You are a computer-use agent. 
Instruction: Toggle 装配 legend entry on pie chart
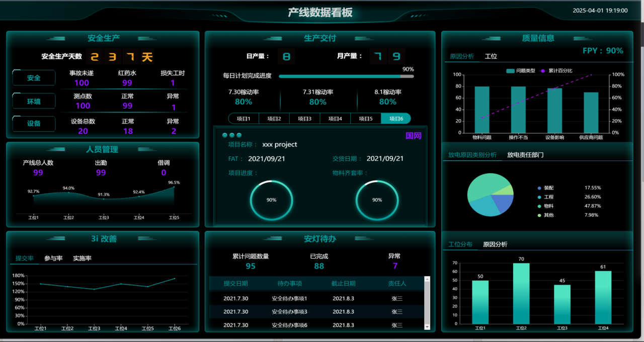545,188
